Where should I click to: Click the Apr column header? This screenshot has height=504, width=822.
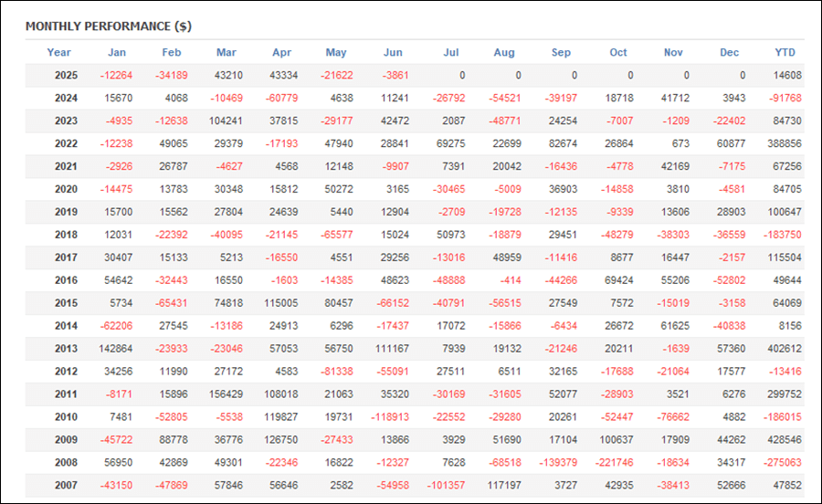pyautogui.click(x=281, y=52)
